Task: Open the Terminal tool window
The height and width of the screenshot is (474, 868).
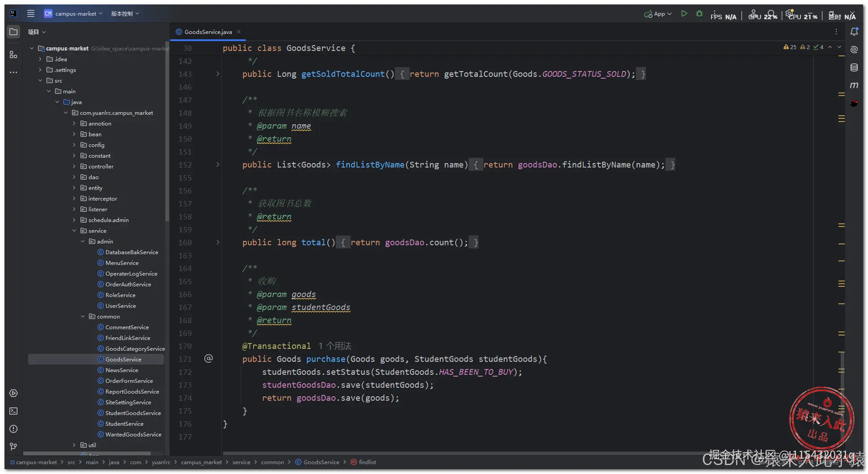Action: [x=13, y=411]
